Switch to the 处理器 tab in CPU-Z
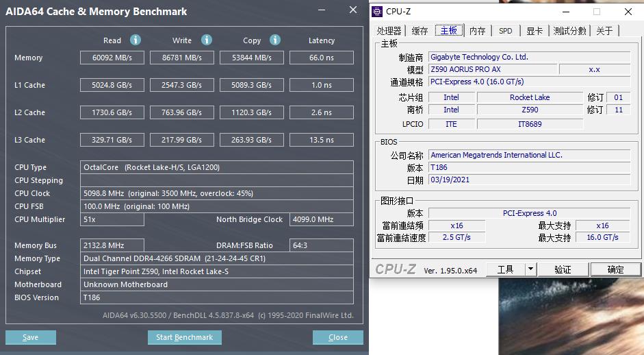644x355 pixels. coord(389,31)
